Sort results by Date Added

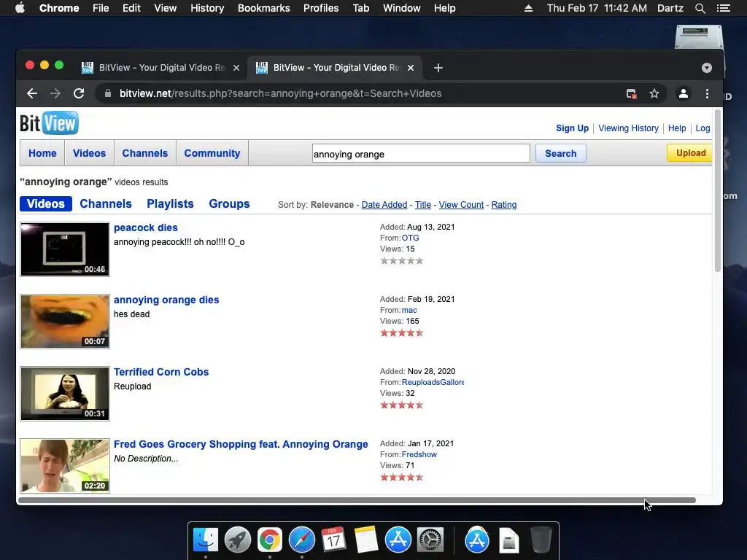click(384, 205)
